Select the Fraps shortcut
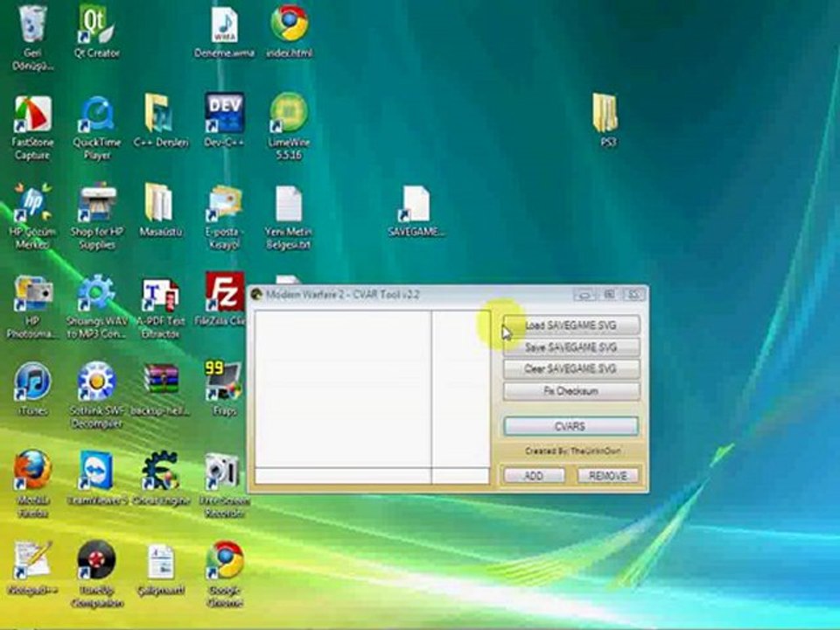Viewport: 840px width, 630px height. coord(225,388)
